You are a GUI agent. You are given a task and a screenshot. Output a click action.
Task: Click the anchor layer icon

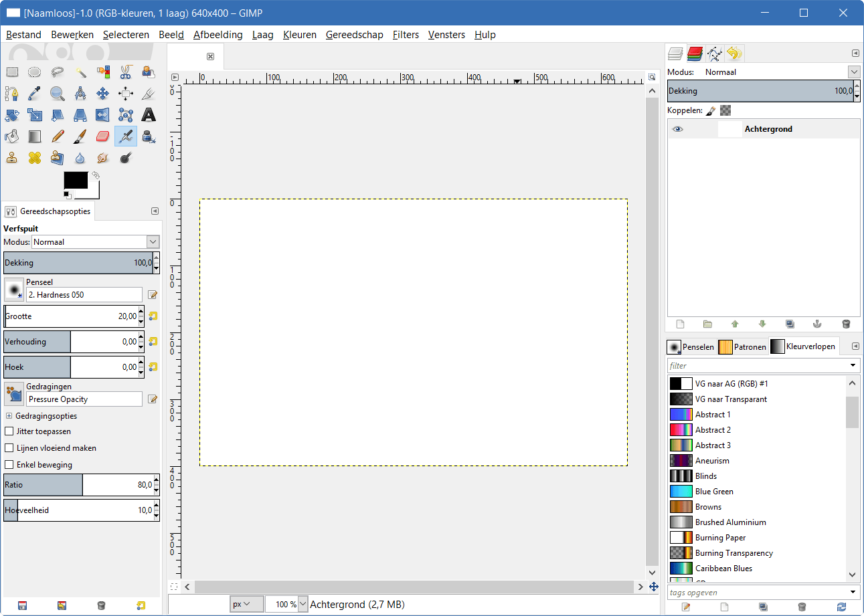point(816,324)
